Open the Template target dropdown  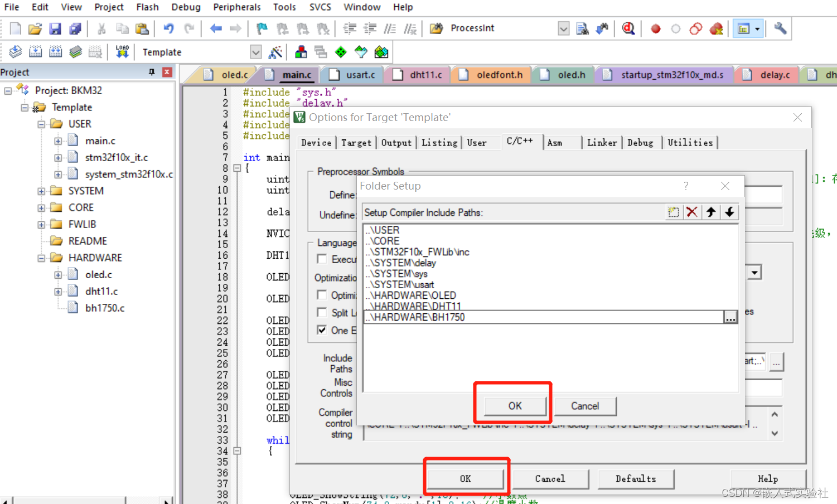coord(255,52)
